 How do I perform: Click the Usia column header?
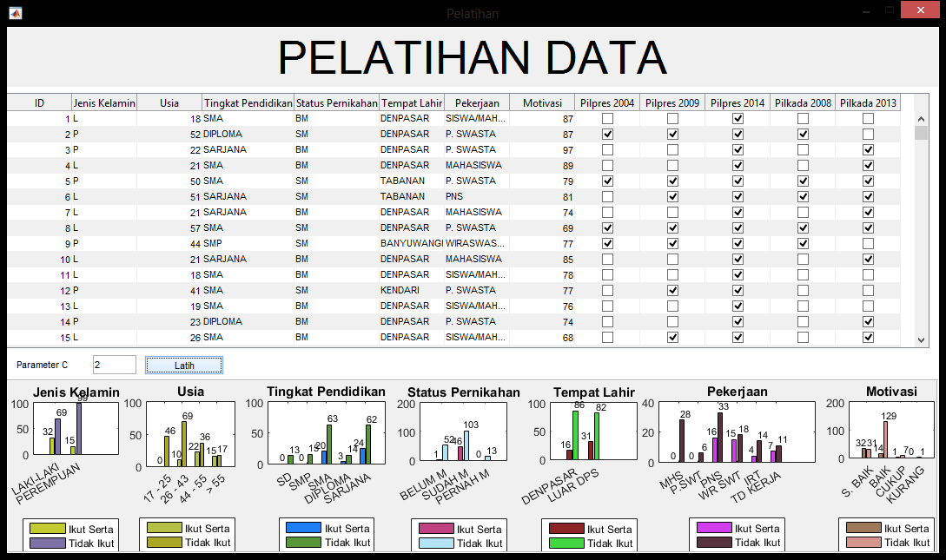(169, 103)
